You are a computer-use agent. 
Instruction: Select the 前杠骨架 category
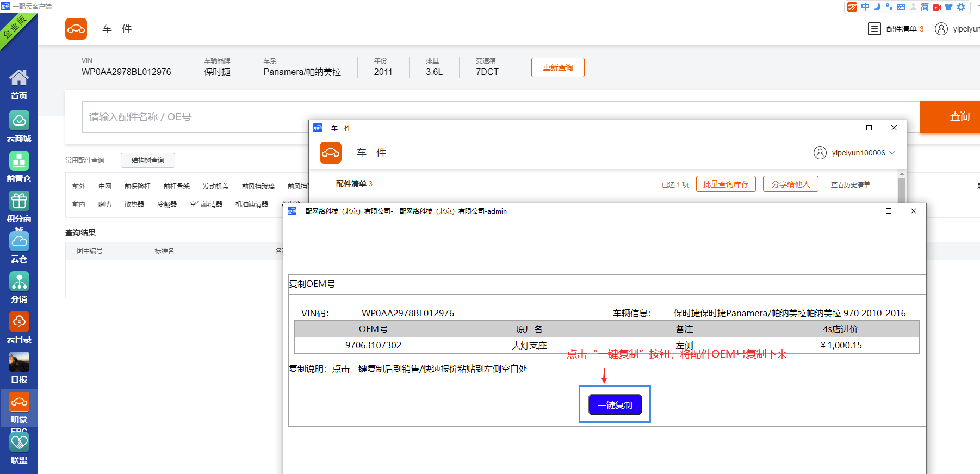coord(177,186)
